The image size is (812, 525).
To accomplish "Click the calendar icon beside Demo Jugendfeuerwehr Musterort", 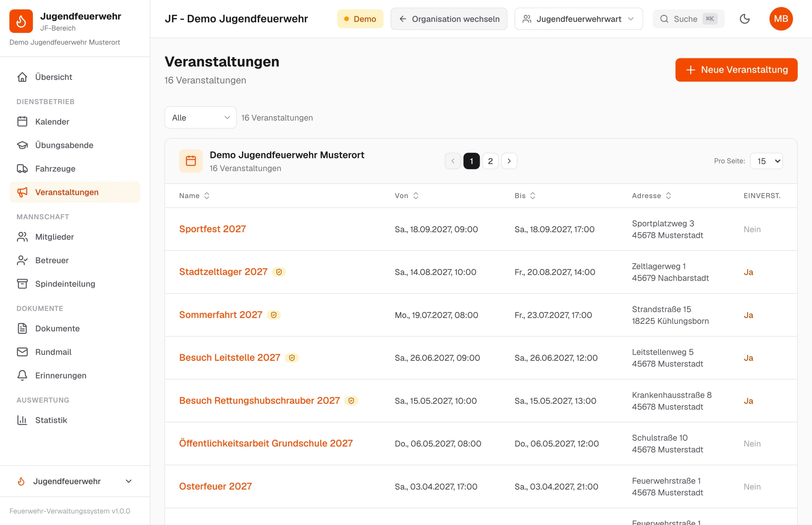I will tap(191, 161).
